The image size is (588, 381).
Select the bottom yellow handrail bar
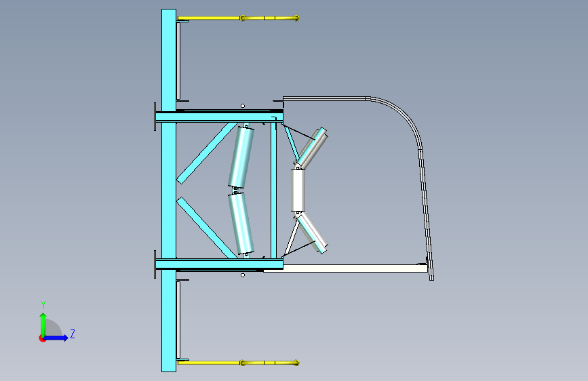point(238,363)
